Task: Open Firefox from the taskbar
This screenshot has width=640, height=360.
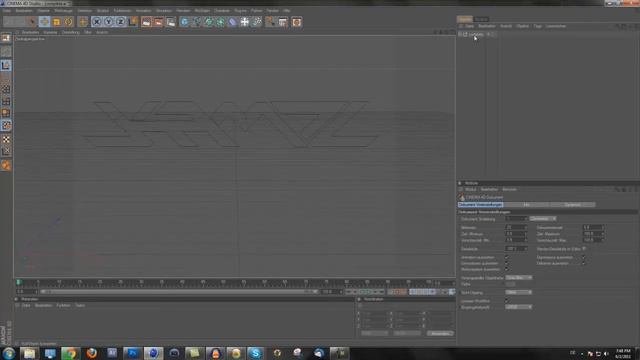Action: (92, 353)
